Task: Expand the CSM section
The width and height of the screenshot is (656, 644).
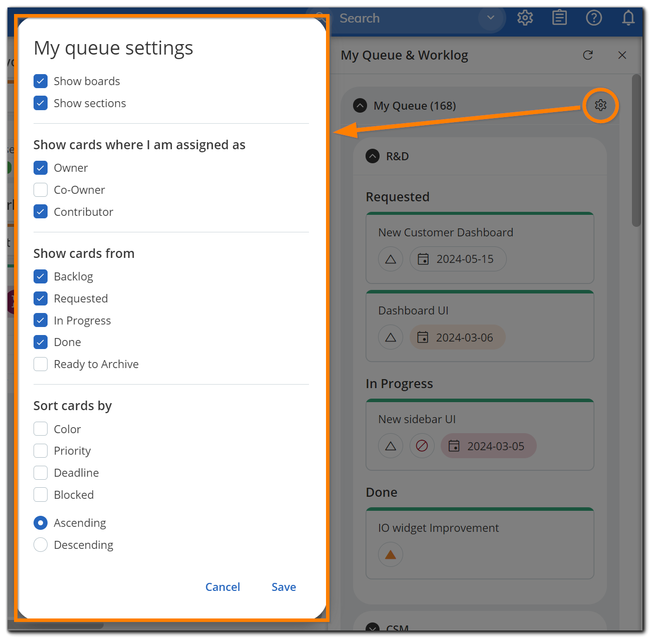Action: click(x=373, y=628)
